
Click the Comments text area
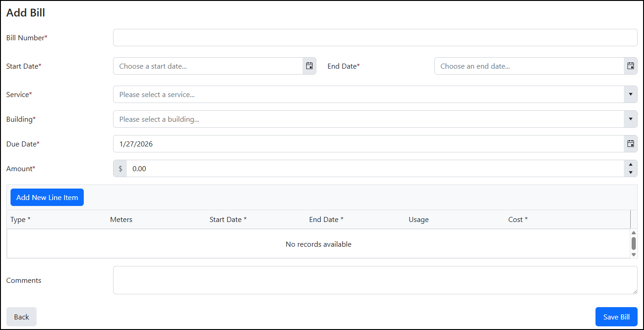click(374, 280)
